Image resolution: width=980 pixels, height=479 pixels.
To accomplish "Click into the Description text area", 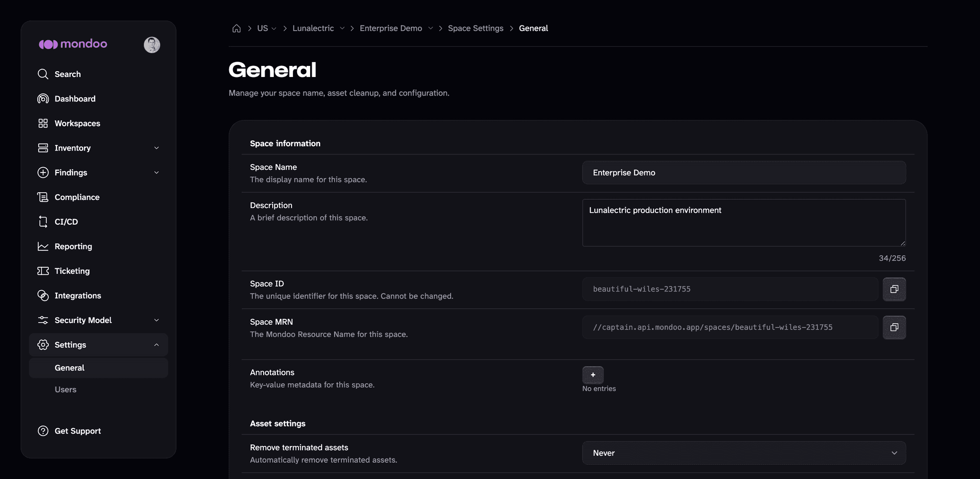I will click(744, 223).
